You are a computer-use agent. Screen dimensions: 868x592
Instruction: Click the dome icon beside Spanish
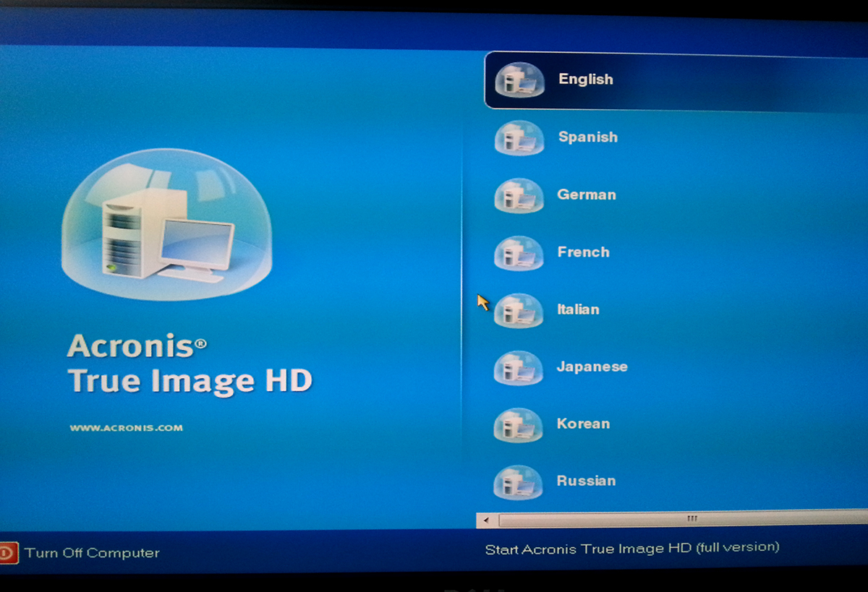(519, 138)
